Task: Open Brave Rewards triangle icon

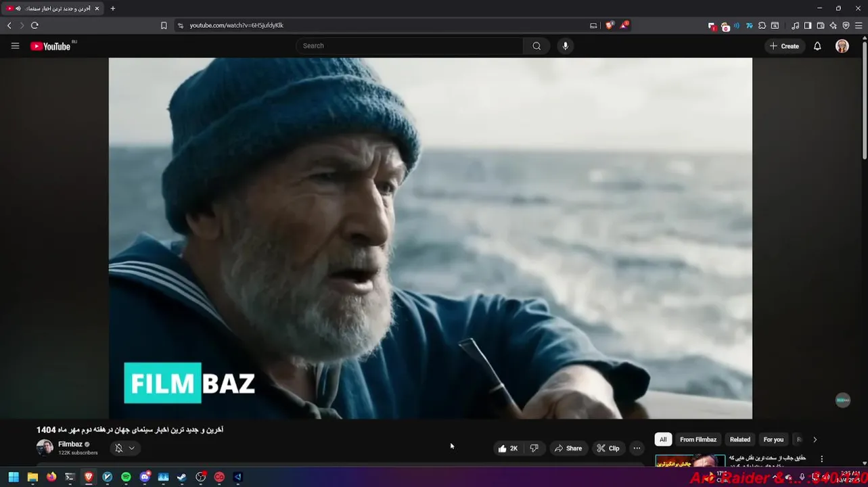Action: point(624,25)
